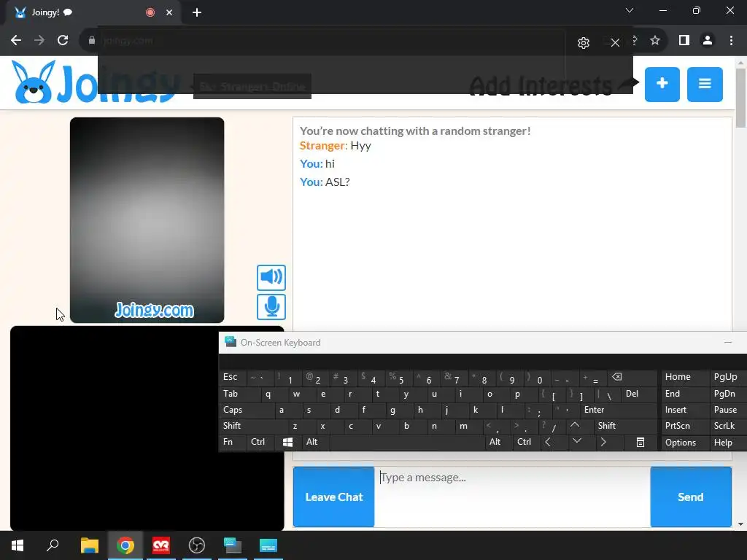The width and height of the screenshot is (747, 560).
Task: Close the Joingy browser tab
Action: (x=169, y=12)
